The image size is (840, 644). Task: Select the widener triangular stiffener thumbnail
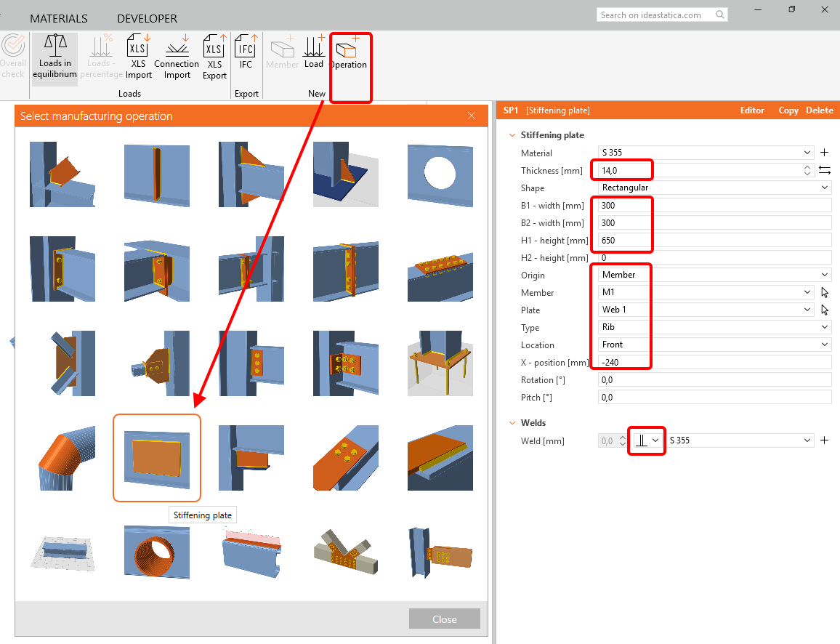pyautogui.click(x=251, y=174)
